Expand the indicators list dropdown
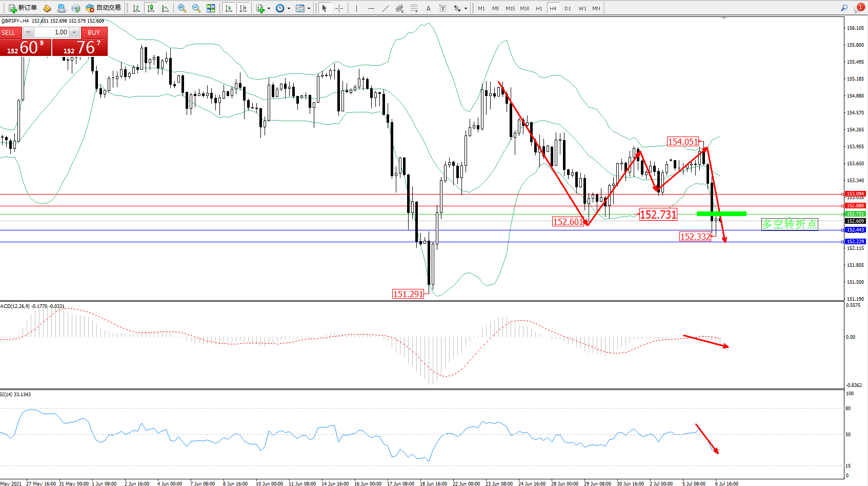 (269, 8)
